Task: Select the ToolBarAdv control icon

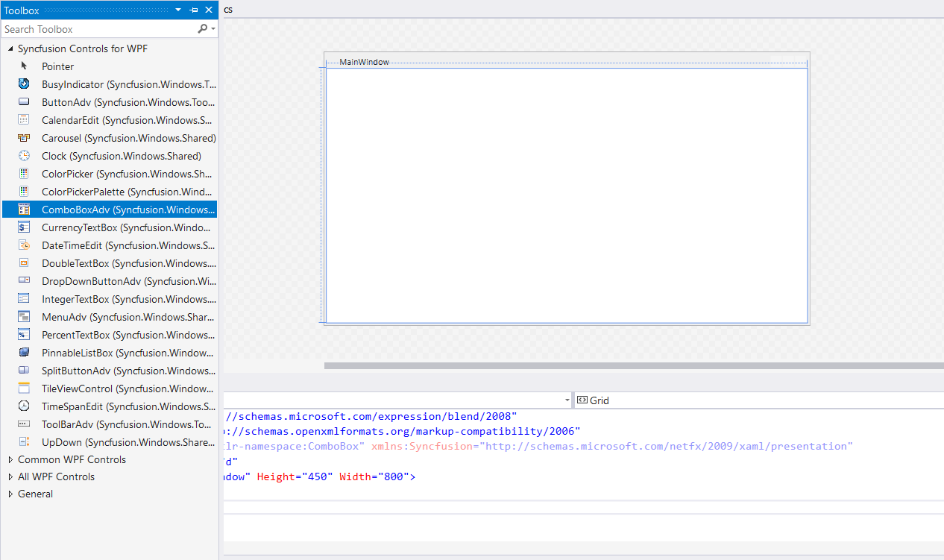Action: (x=24, y=424)
